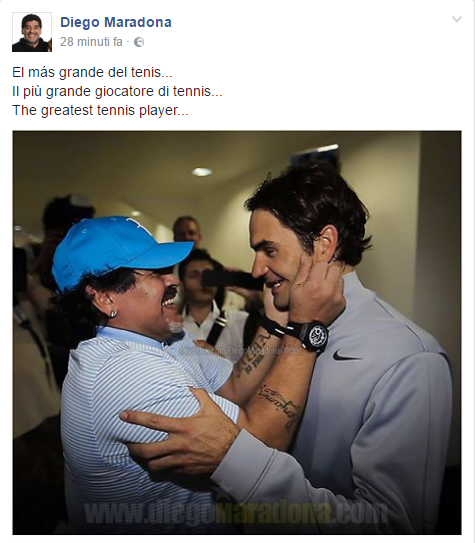Click "The greatest tennis player..." text line

100,110
